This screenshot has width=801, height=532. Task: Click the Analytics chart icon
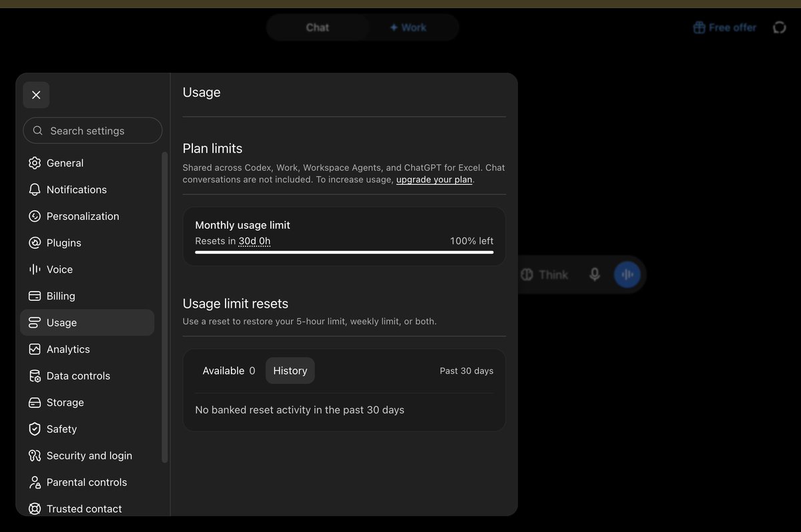[x=35, y=349]
